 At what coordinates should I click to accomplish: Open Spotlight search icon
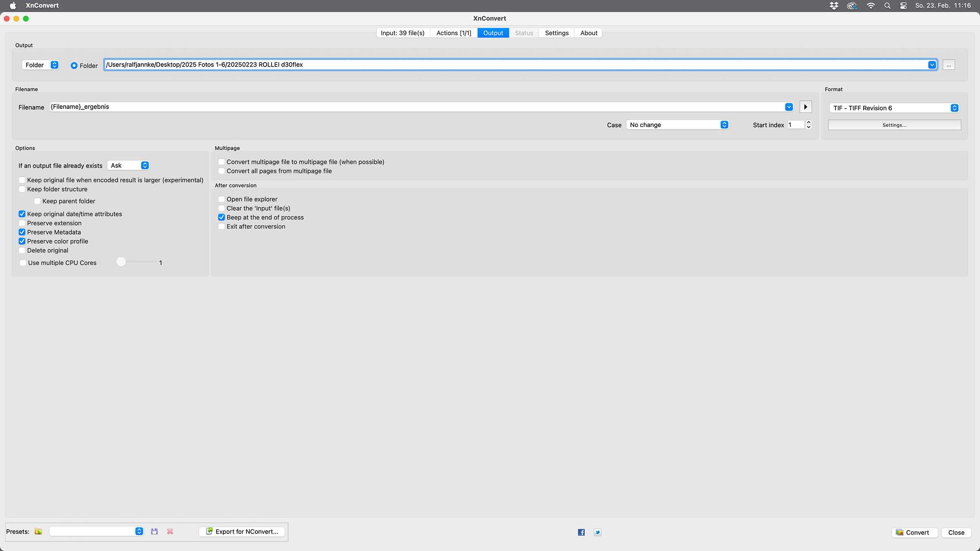coord(887,6)
